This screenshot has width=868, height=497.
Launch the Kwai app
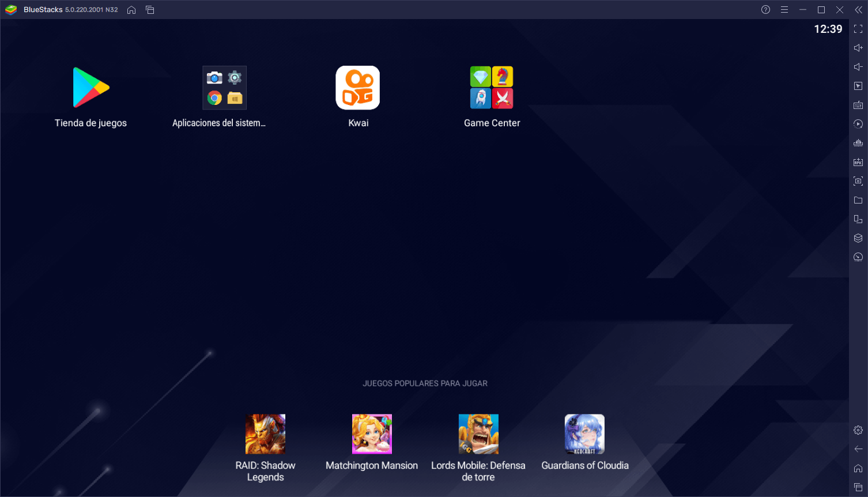click(358, 88)
